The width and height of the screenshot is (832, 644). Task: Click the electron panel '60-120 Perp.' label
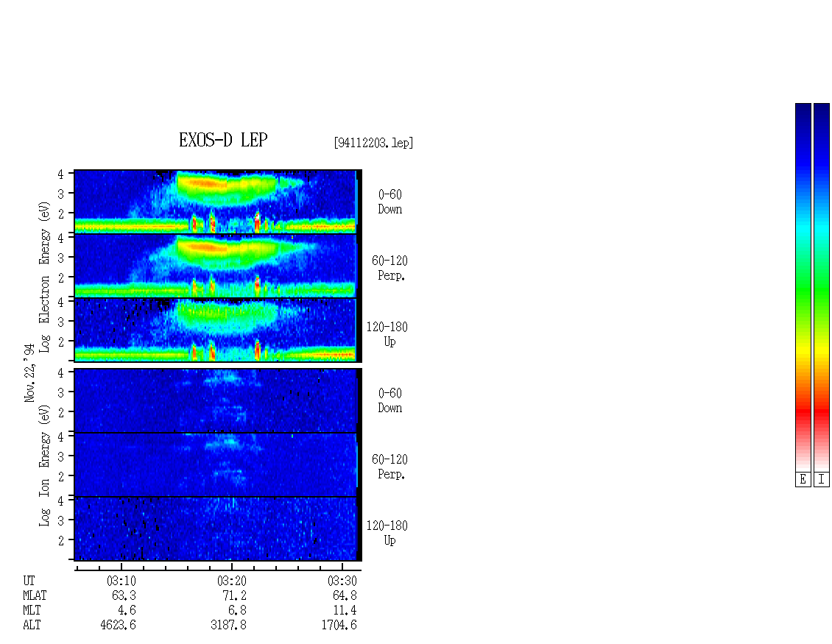[x=390, y=268]
